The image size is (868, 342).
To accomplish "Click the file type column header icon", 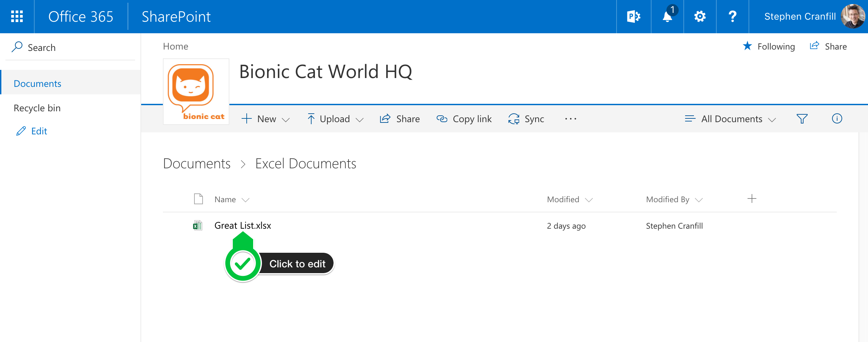I will click(x=198, y=199).
